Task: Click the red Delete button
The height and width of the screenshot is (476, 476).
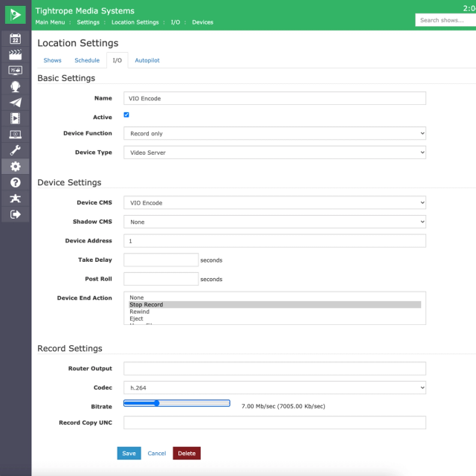Action: [x=187, y=453]
